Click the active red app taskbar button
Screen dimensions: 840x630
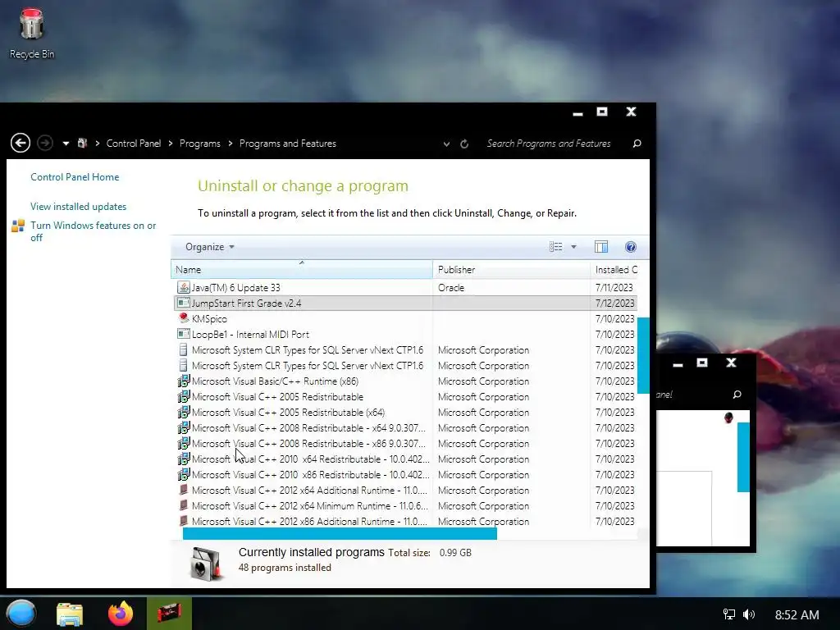point(169,614)
